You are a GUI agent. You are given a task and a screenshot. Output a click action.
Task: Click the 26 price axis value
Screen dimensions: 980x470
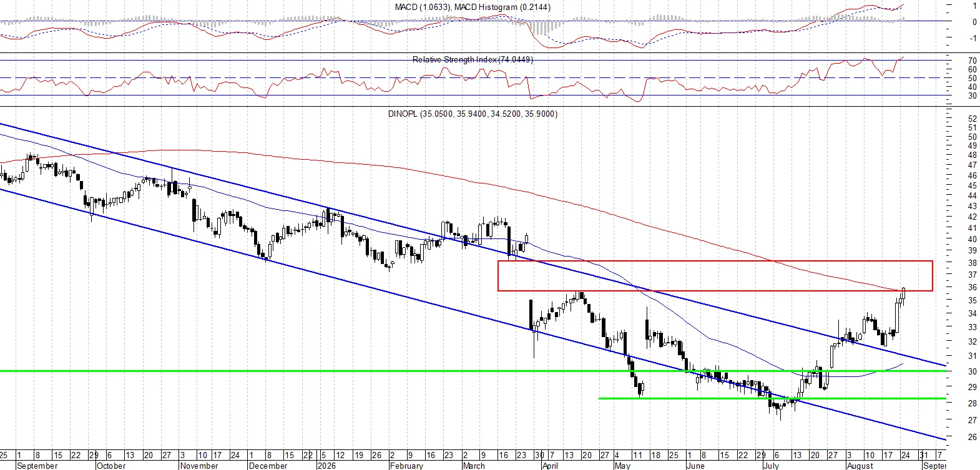click(972, 437)
